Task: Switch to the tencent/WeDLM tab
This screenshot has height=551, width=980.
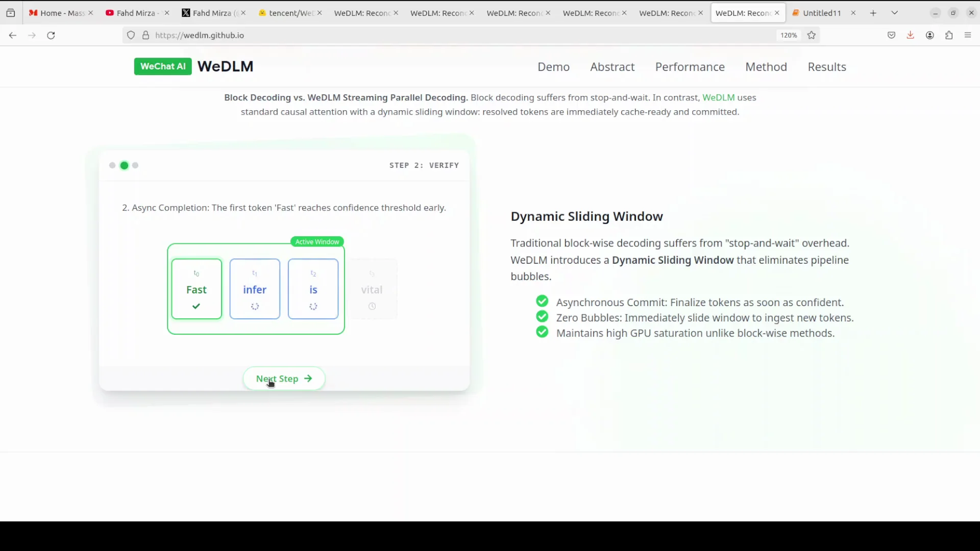Action: click(x=286, y=13)
